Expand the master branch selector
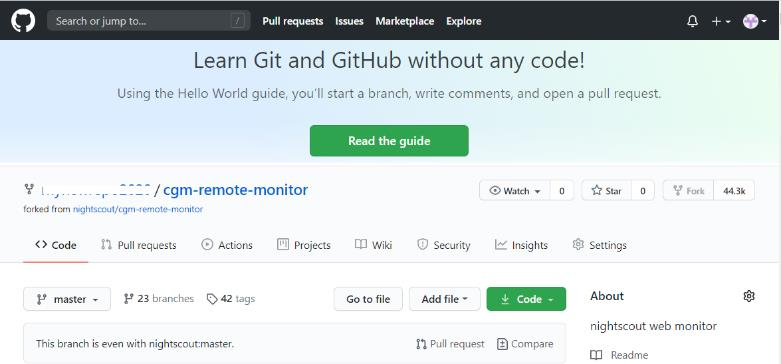Viewport: 781px width, 364px height. coord(67,299)
